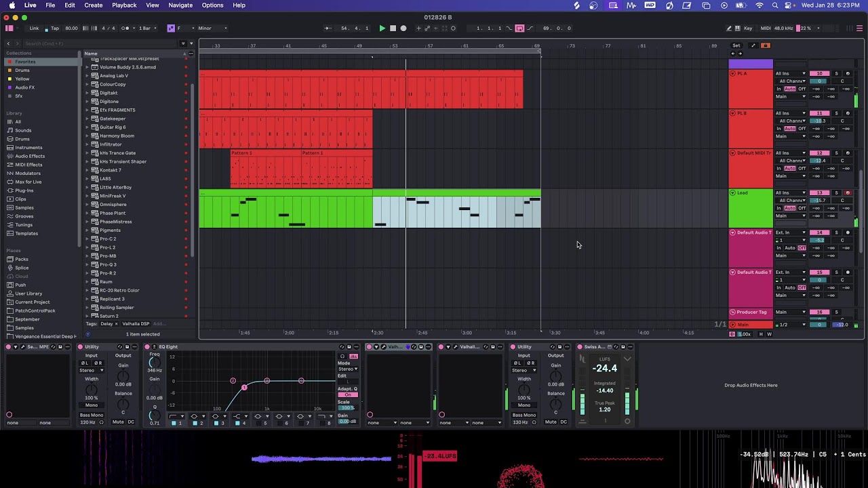Image resolution: width=868 pixels, height=488 pixels.
Task: Open the Options menu
Action: 212,5
